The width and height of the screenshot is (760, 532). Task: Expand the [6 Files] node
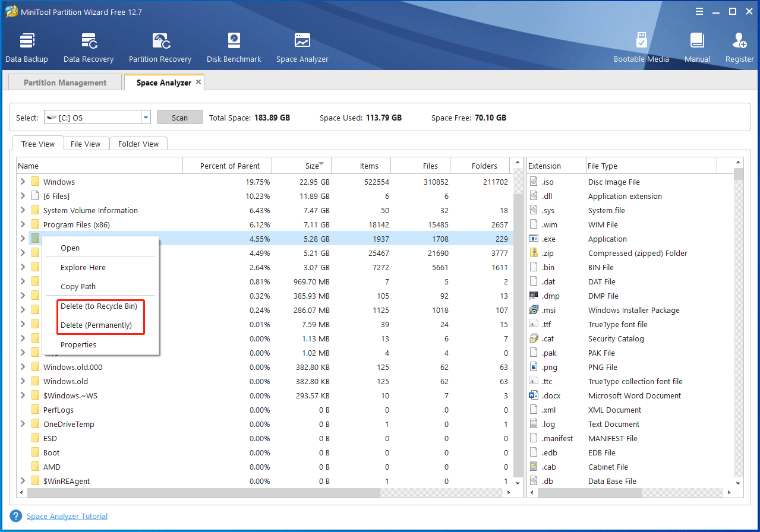[23, 196]
